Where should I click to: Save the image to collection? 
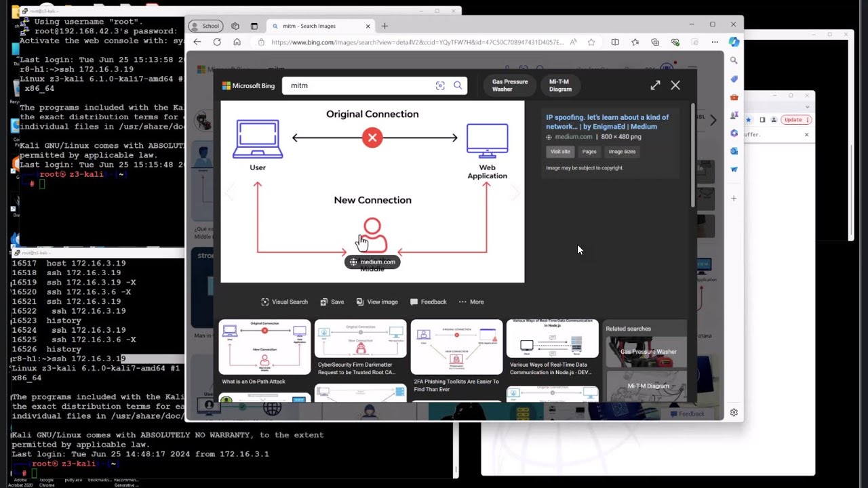[332, 302]
